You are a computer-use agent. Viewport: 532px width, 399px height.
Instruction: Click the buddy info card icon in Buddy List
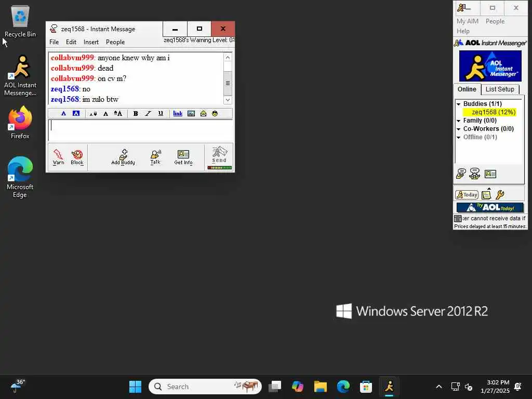pos(490,174)
